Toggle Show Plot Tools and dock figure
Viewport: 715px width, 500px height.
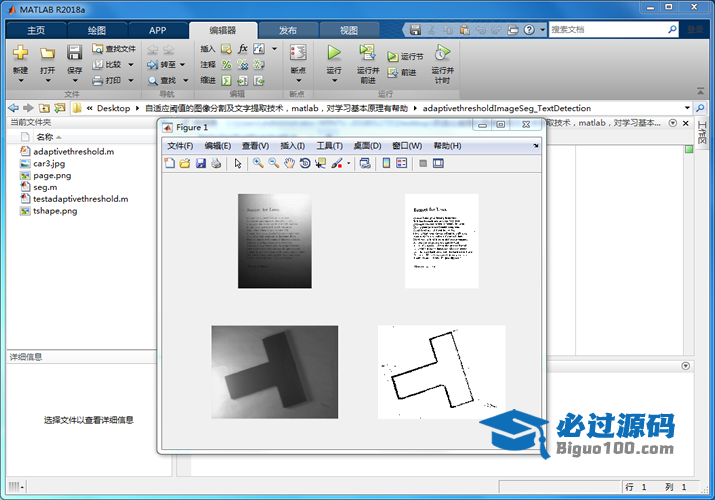pos(438,163)
